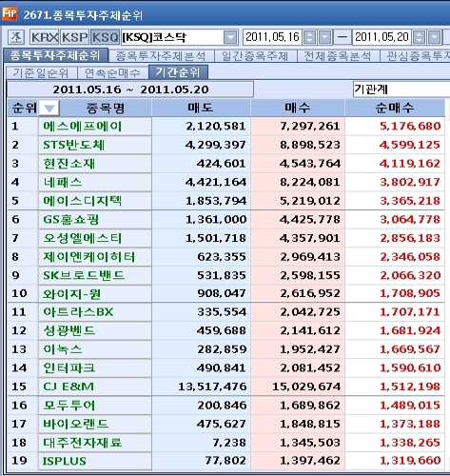The image size is (450, 476).
Task: Click the start date field 2011.05.16
Action: (273, 37)
